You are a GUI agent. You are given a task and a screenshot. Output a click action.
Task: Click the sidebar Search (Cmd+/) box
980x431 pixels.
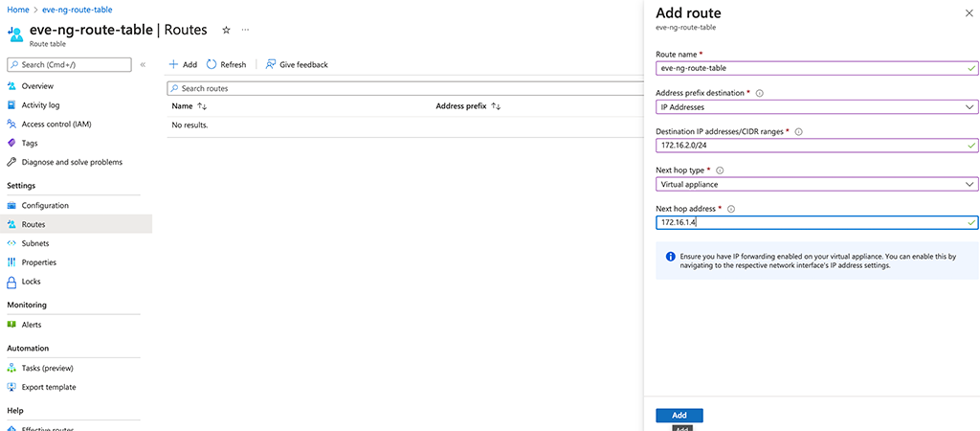tap(69, 64)
